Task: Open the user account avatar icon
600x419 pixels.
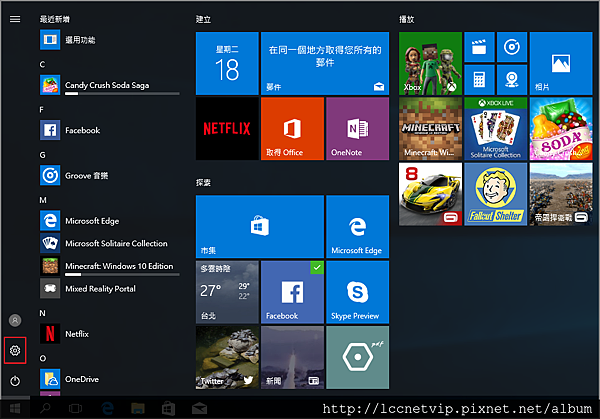Action: coord(15,320)
